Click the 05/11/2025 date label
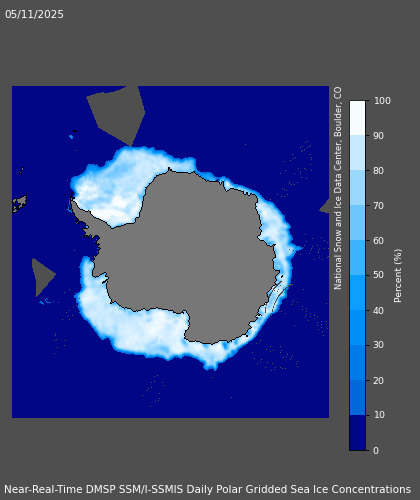Screen dimensions: 420x500 click(x=34, y=14)
